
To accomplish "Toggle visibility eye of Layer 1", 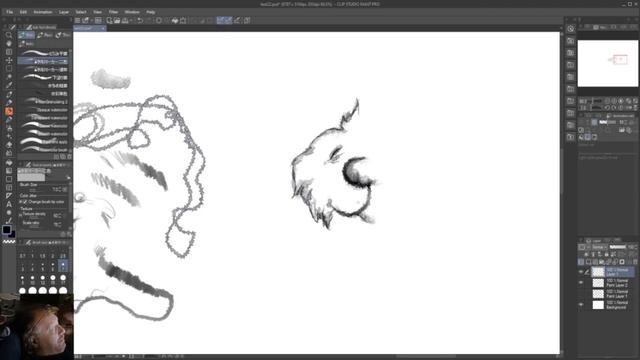I will (581, 272).
